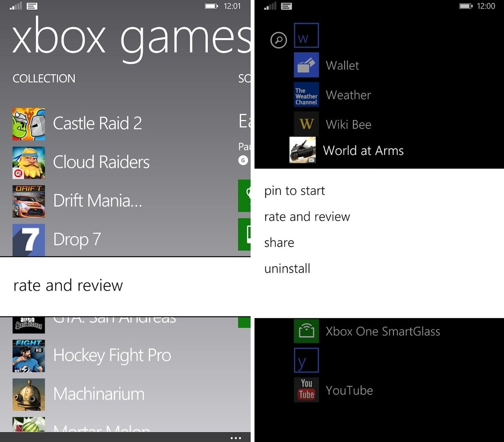Select uninstall from the context menu

287,268
